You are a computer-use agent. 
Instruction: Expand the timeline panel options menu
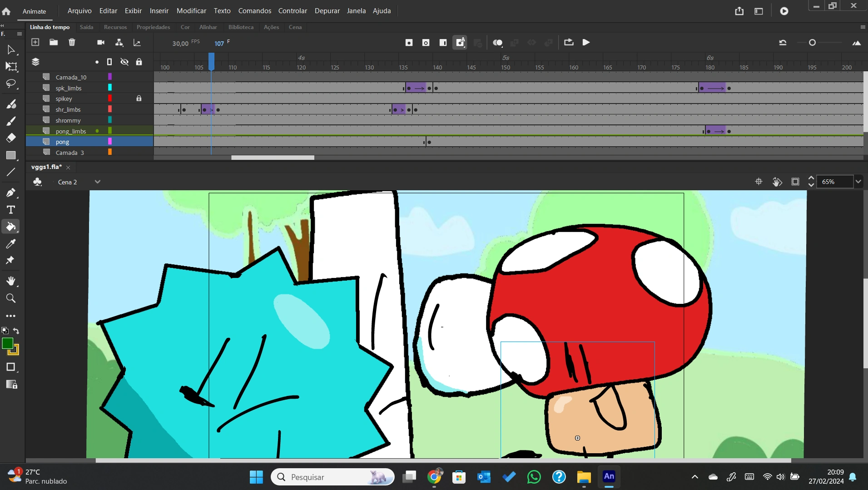point(862,27)
